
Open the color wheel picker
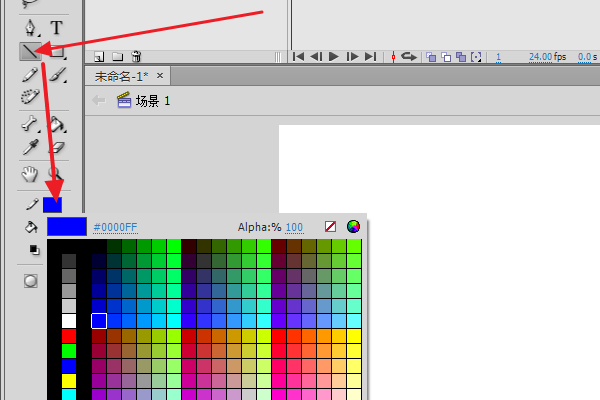(353, 227)
